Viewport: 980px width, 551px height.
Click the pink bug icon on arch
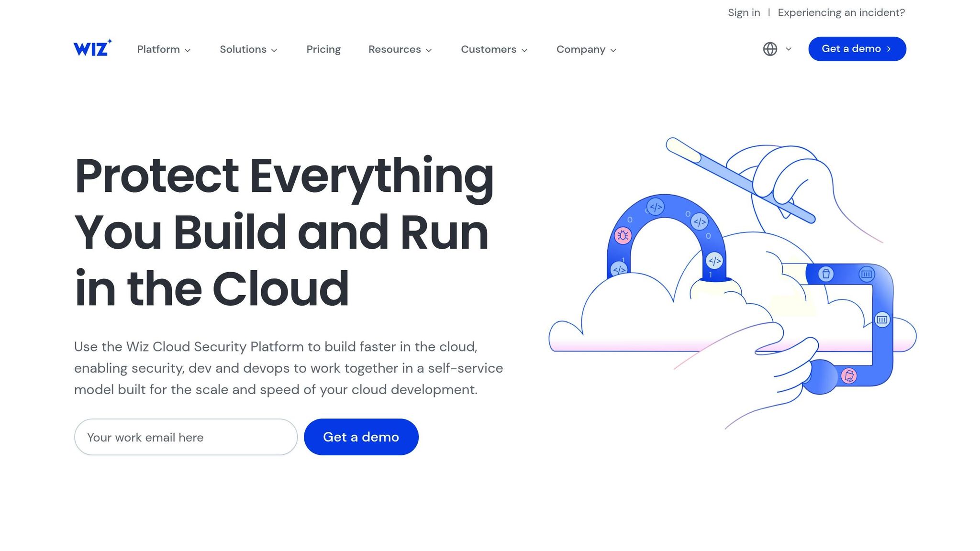pyautogui.click(x=623, y=235)
